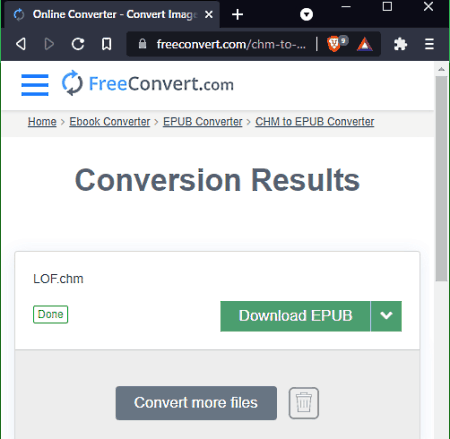Click the page scrollbar thumb
Image resolution: width=450 pixels, height=439 pixels.
pyautogui.click(x=441, y=178)
